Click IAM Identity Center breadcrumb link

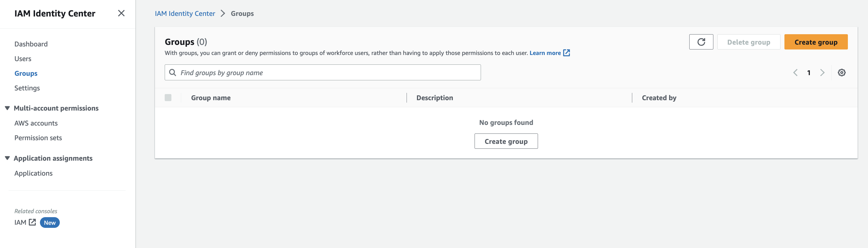pos(185,13)
